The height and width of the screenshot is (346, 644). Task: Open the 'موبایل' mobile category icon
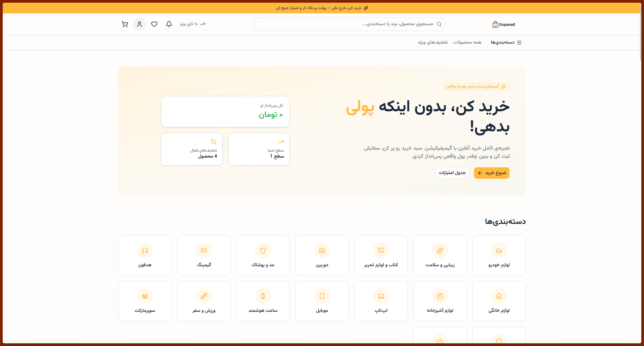click(x=322, y=296)
